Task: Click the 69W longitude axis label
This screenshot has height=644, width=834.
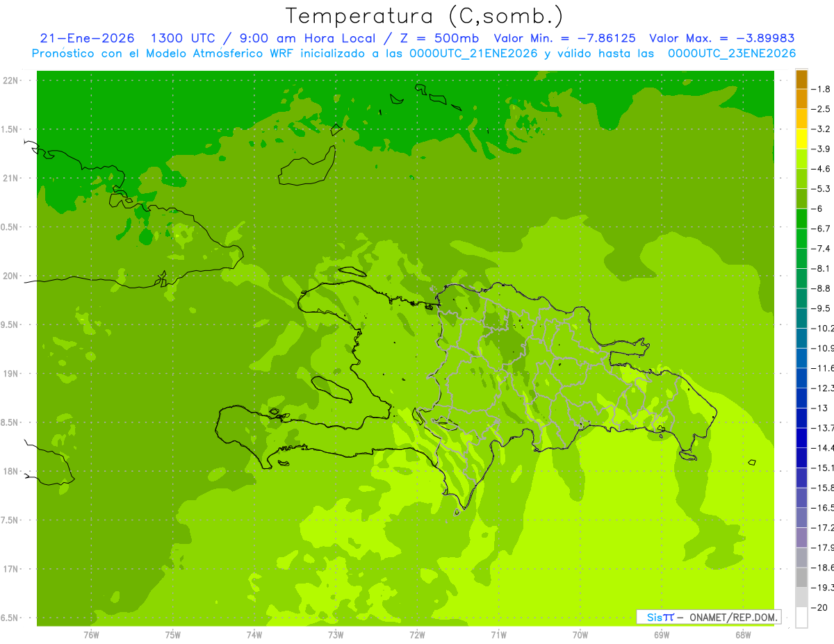Action: (662, 634)
